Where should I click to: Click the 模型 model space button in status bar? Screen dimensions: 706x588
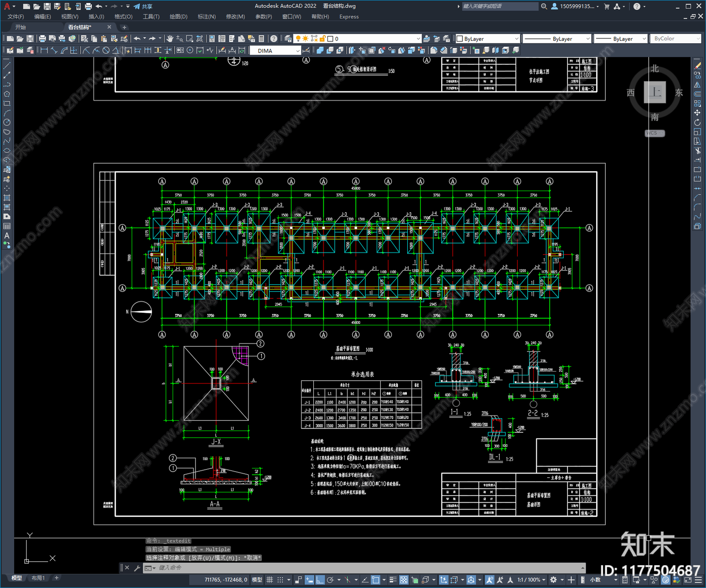point(257,580)
